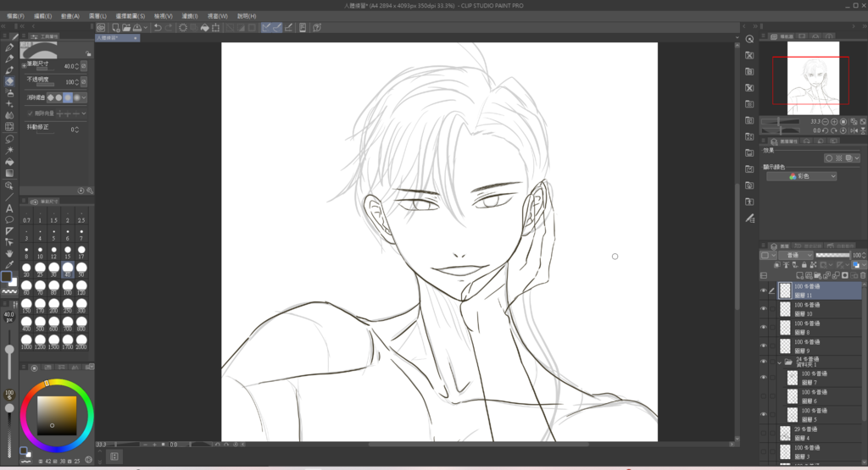868x470 pixels.
Task: Activate the Eyedropper tool
Action: point(9,264)
